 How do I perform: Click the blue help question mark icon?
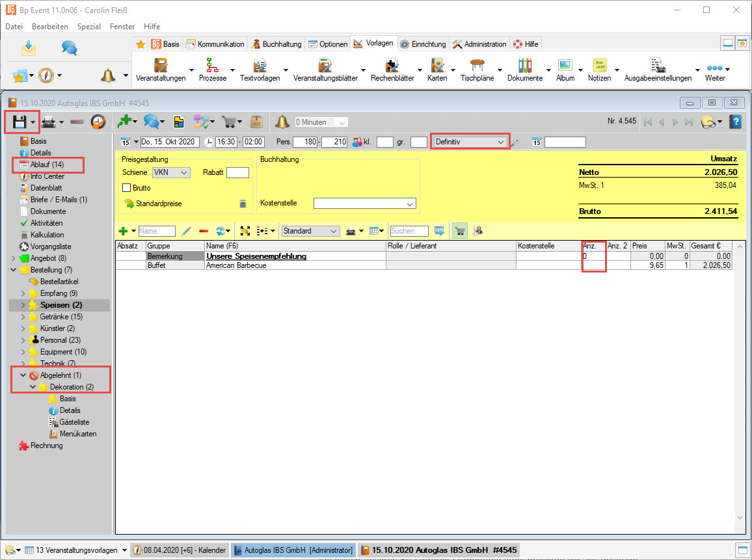735,122
